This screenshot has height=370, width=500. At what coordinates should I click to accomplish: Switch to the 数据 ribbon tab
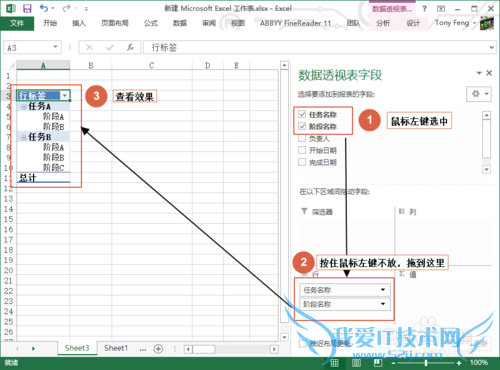pyautogui.click(x=180, y=23)
